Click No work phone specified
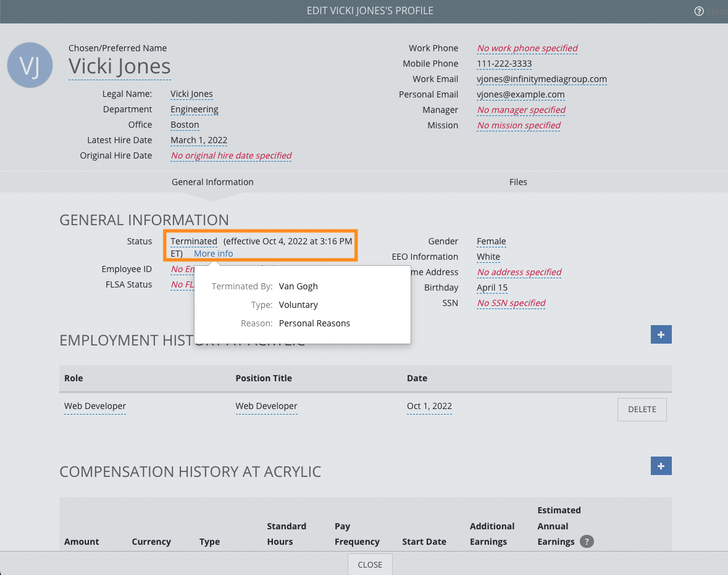The image size is (728, 575). click(527, 48)
